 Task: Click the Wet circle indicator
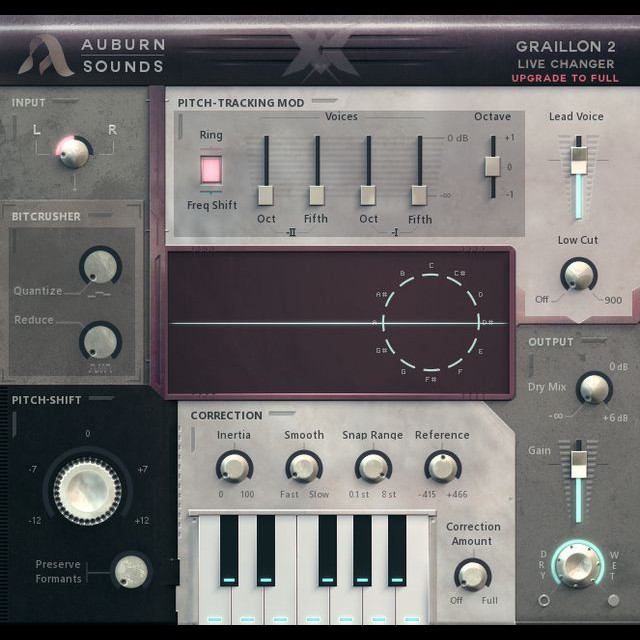click(613, 600)
